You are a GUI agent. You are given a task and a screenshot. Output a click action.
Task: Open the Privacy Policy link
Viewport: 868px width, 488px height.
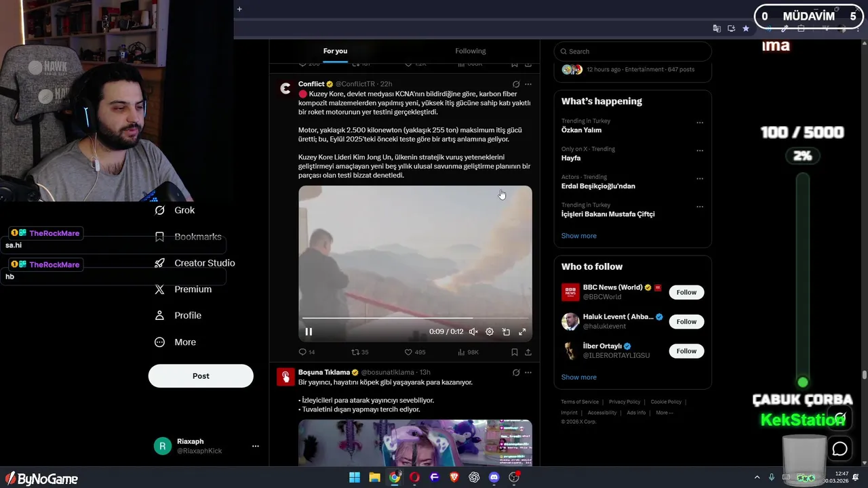coord(625,402)
